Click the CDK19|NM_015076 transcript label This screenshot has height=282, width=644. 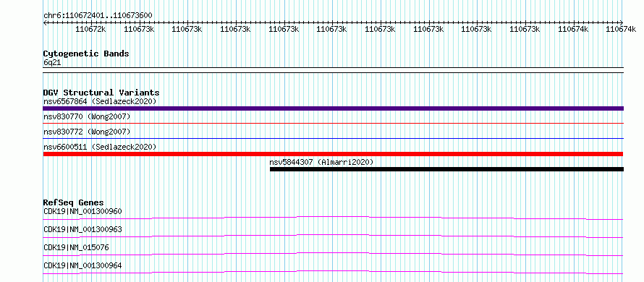click(76, 247)
